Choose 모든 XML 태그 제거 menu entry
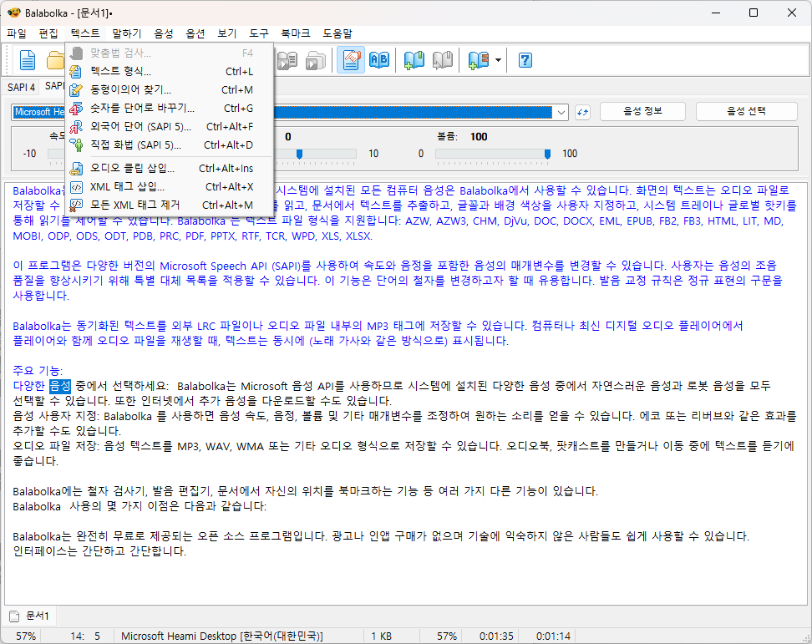The width and height of the screenshot is (812, 644). pyautogui.click(x=170, y=205)
